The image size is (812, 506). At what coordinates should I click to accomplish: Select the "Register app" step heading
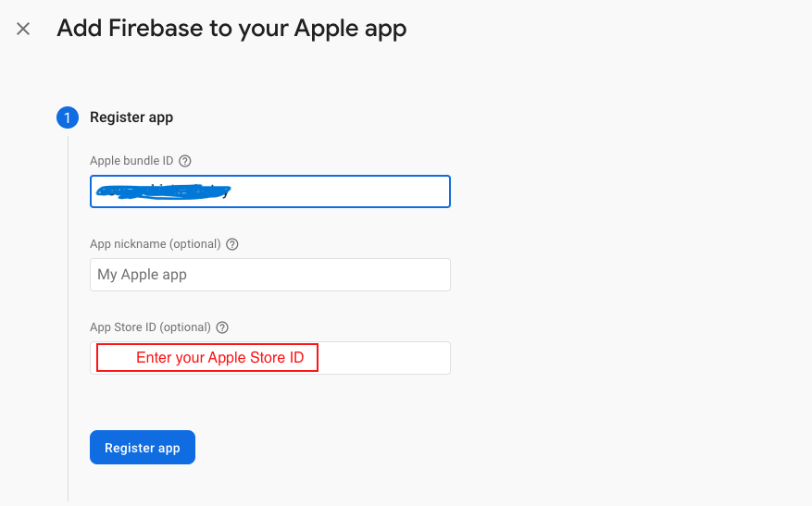tap(131, 117)
